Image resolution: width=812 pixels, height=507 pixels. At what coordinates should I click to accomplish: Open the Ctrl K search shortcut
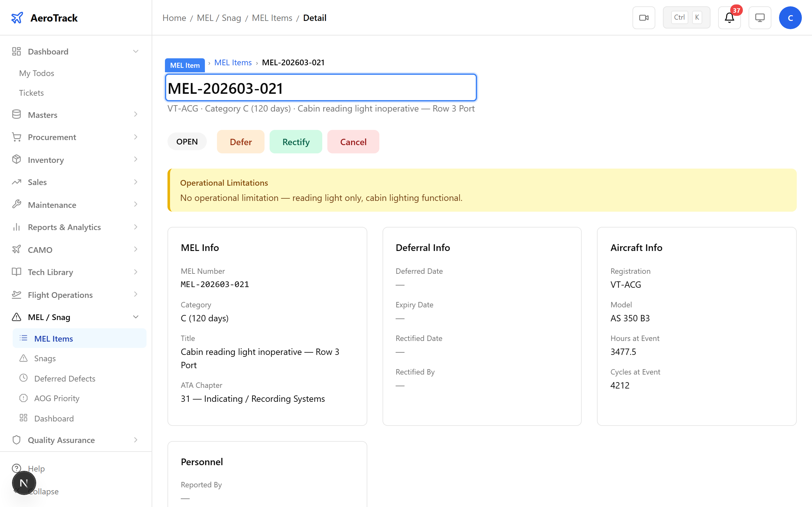click(x=686, y=17)
